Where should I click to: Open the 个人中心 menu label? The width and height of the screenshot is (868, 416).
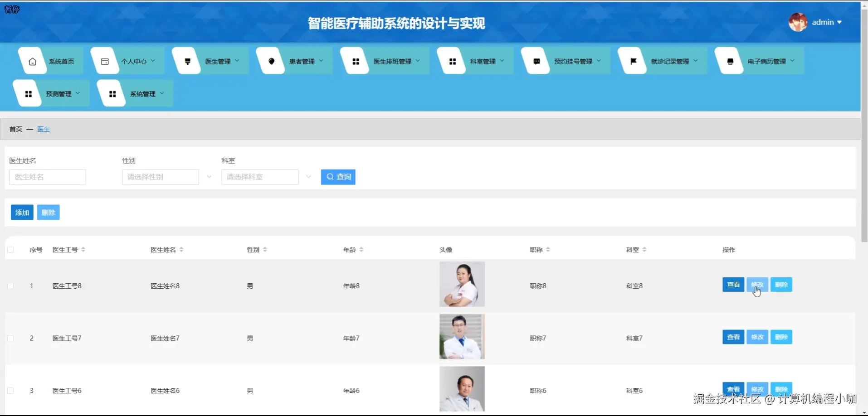(x=134, y=62)
